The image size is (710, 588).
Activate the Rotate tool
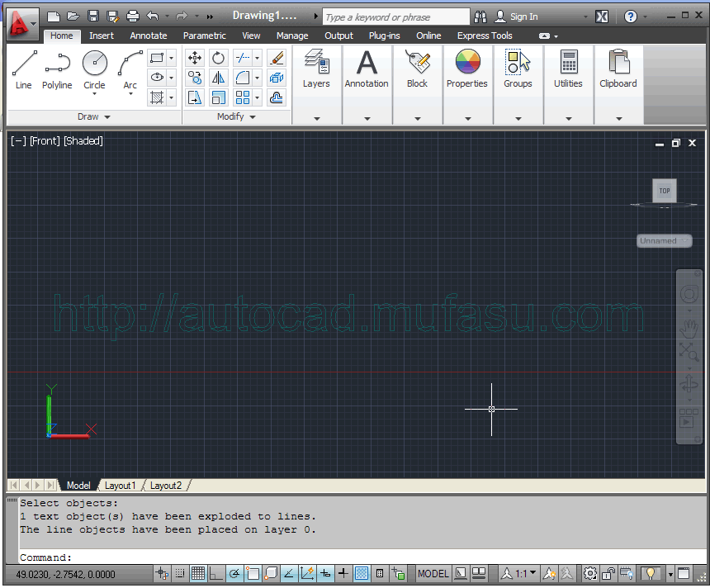(218, 58)
